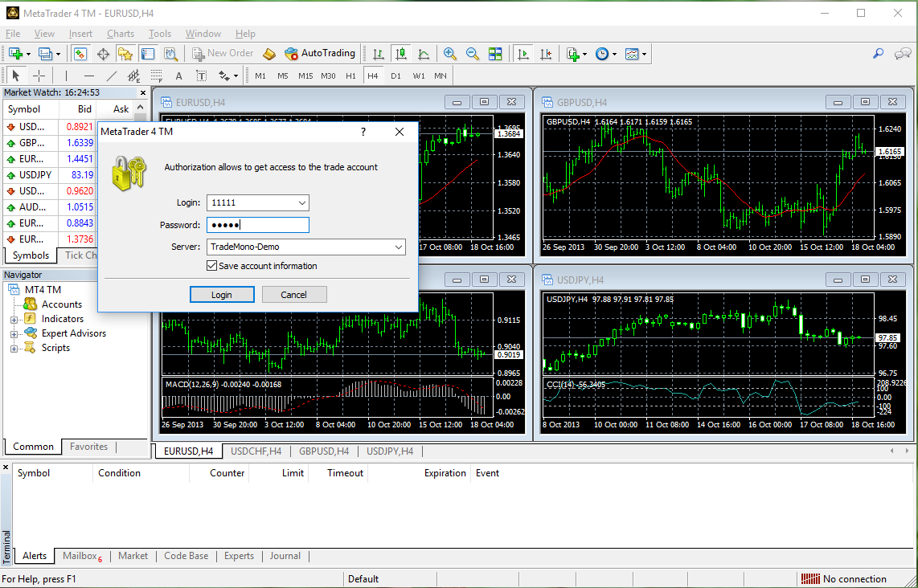The image size is (918, 588).
Task: Close the Terminal panel
Action: point(6,468)
